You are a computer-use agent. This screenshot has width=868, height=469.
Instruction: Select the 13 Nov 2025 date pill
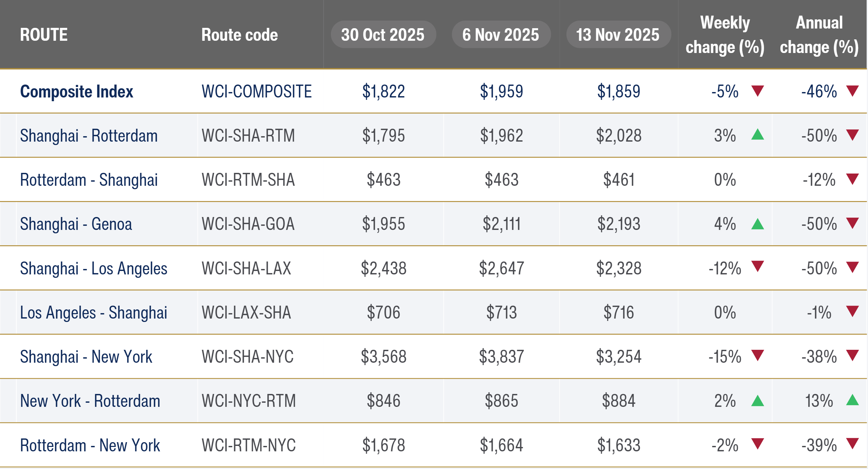click(618, 35)
